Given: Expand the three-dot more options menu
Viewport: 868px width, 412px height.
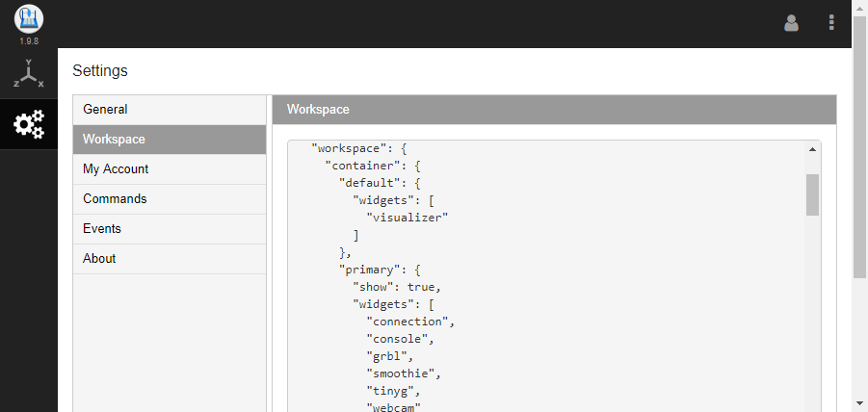Looking at the screenshot, I should [831, 23].
